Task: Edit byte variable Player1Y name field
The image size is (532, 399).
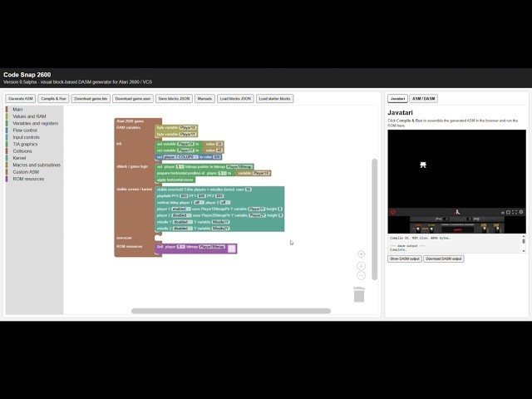Action: pos(188,135)
